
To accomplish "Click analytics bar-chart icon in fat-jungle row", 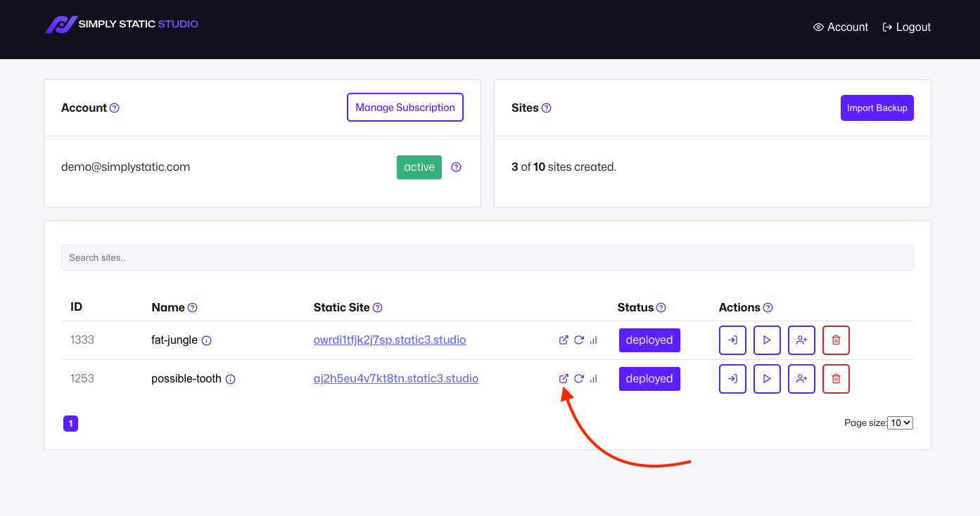I will click(x=594, y=340).
